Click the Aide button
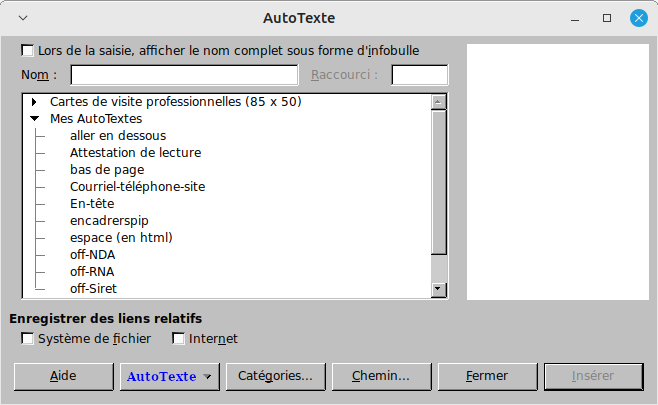Image resolution: width=658 pixels, height=405 pixels. point(63,376)
